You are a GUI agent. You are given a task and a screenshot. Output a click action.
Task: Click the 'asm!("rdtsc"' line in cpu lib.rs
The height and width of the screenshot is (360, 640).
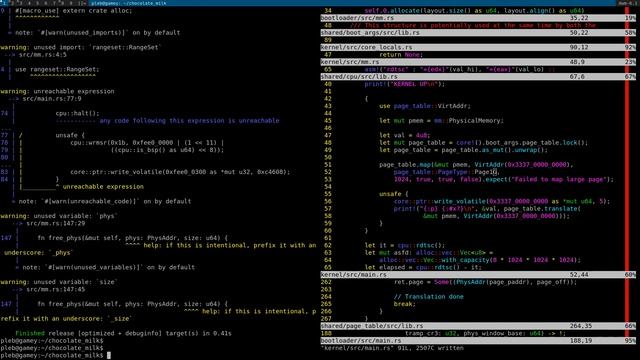pyautogui.click(x=460, y=69)
